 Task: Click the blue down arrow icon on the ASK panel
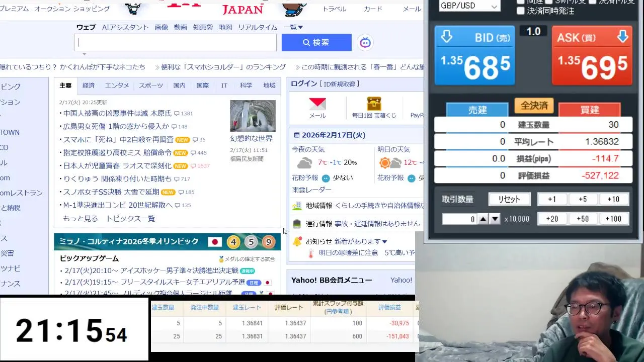pos(622,37)
